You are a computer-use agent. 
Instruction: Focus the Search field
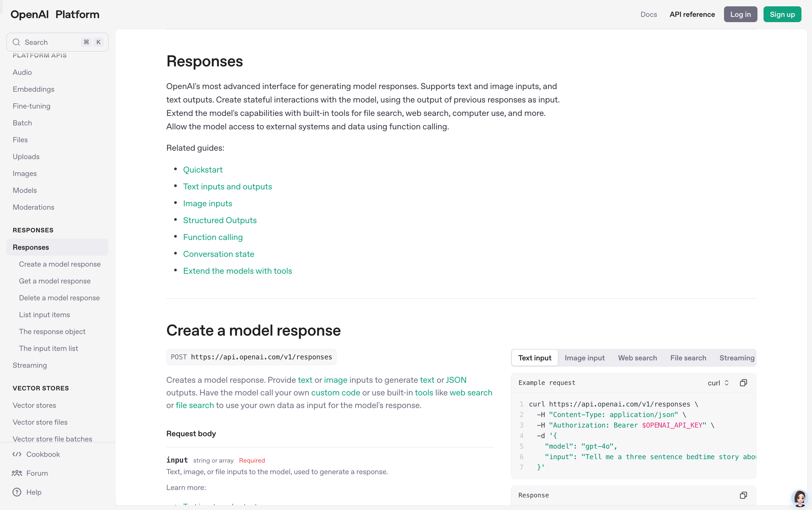pyautogui.click(x=57, y=42)
